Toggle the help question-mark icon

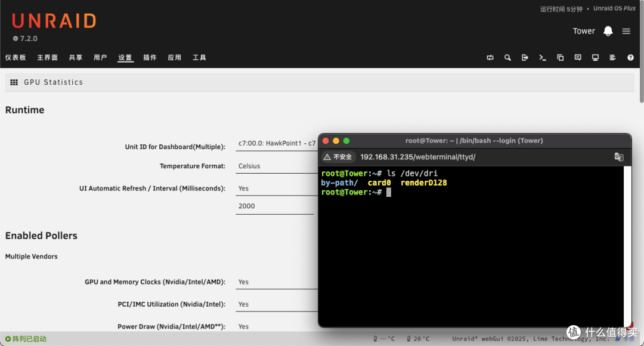click(x=630, y=57)
